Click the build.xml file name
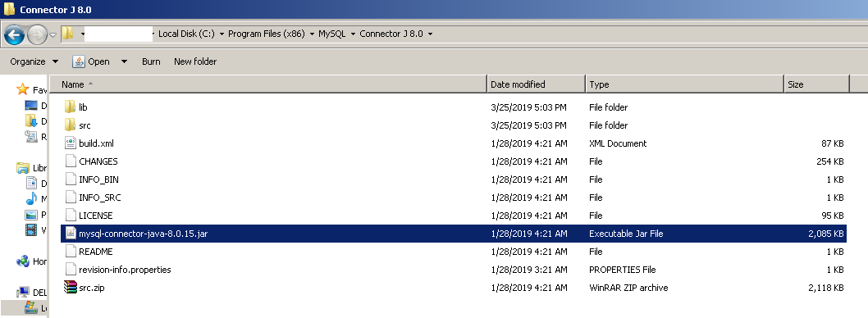The height and width of the screenshot is (318, 868). coord(96,143)
